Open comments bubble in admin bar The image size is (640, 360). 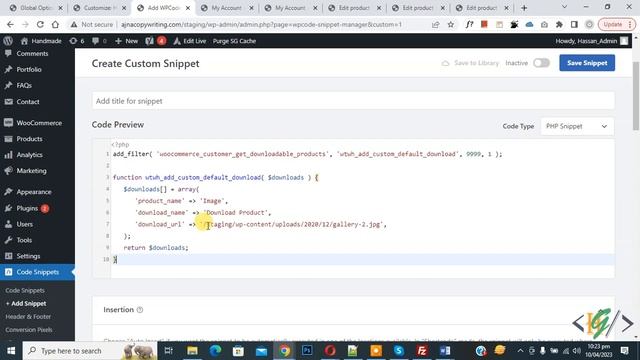click(99, 41)
